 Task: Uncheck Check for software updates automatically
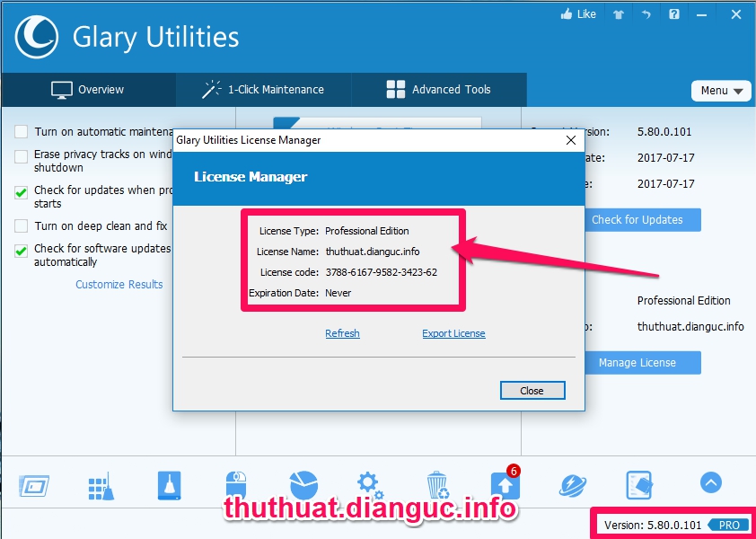pyautogui.click(x=21, y=251)
